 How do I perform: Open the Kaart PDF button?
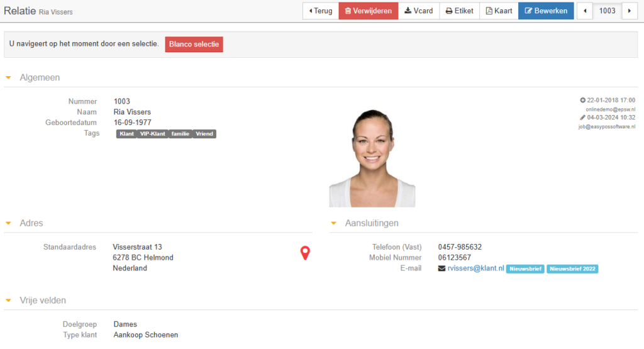click(499, 11)
